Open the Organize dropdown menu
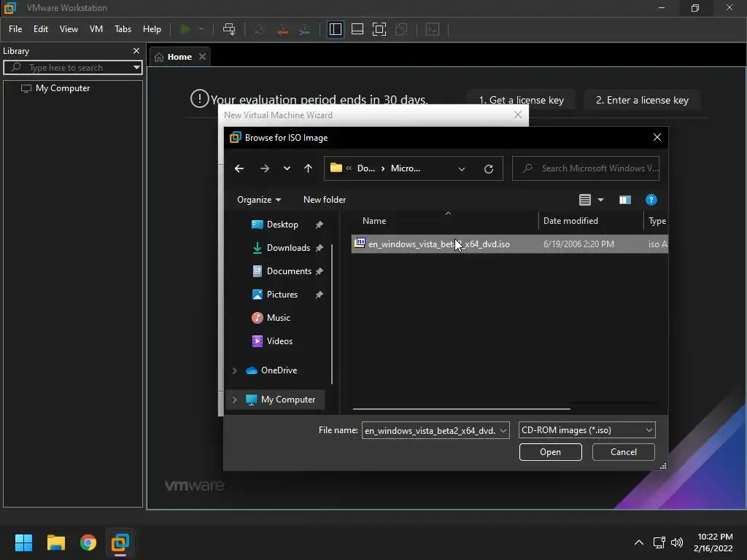Screen dimensions: 747x560 point(259,200)
